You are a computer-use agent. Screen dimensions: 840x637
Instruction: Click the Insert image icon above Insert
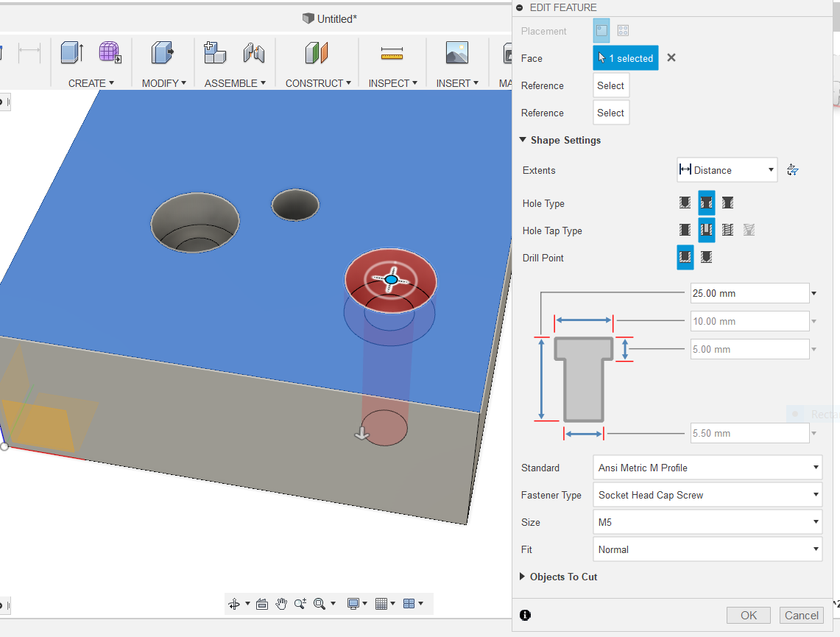[x=457, y=52]
